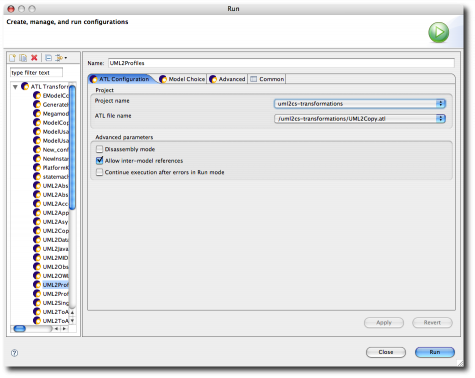Screen dimensions: 475x378
Task: Click the Apply button
Action: coord(384,322)
